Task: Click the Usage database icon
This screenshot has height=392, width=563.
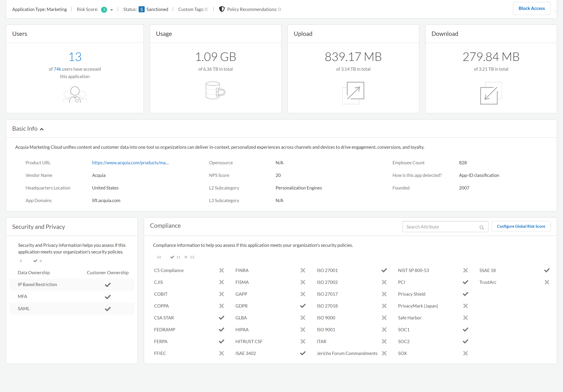Action: click(215, 90)
